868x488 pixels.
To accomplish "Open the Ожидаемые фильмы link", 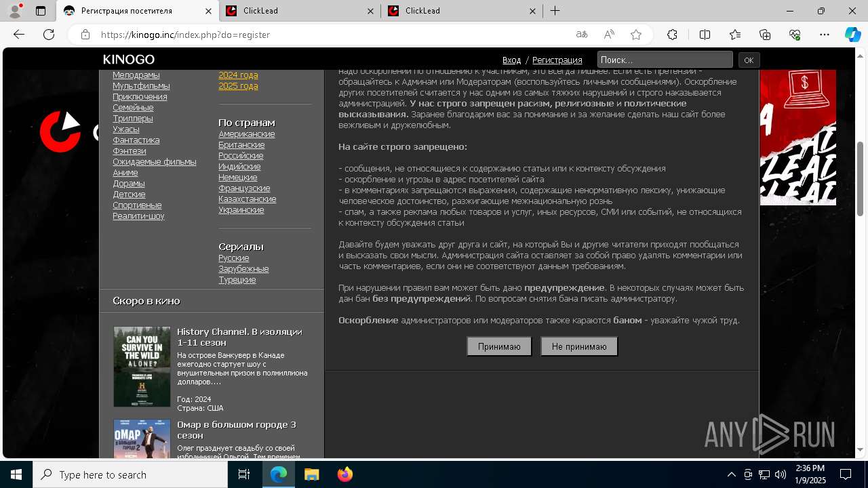I will (x=155, y=162).
